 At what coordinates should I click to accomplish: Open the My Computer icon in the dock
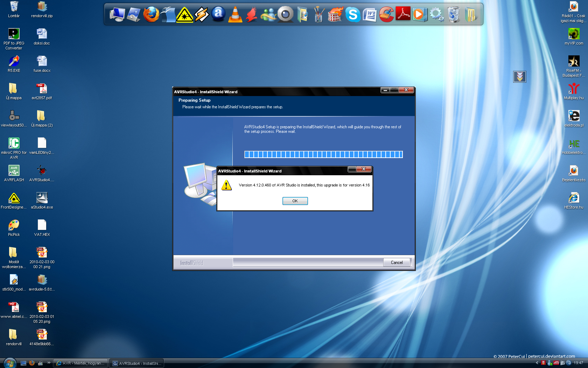coord(117,15)
